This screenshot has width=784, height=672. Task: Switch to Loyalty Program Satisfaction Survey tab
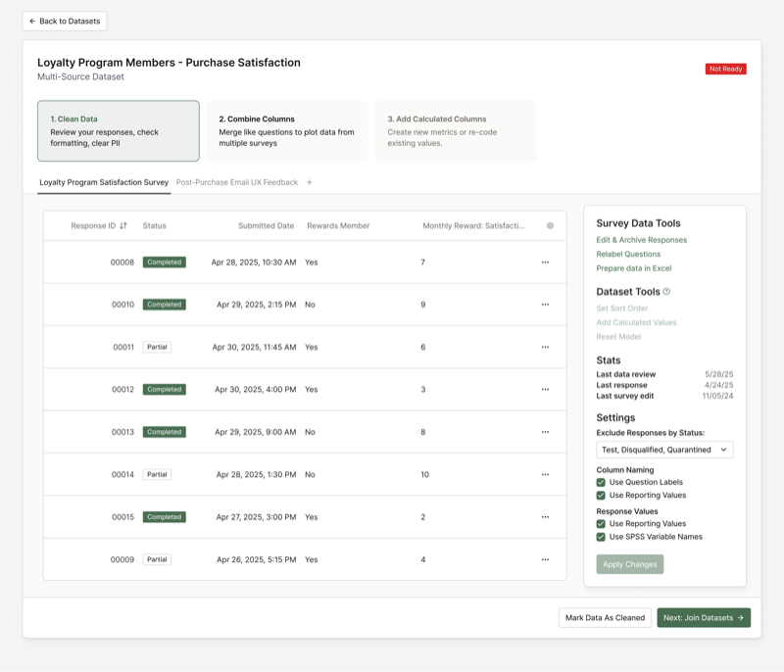tap(104, 182)
